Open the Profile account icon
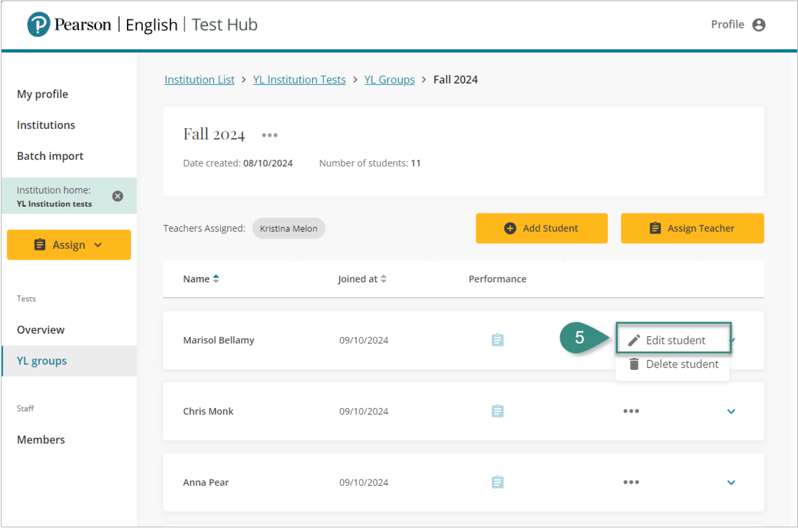This screenshot has height=529, width=798. click(x=758, y=25)
